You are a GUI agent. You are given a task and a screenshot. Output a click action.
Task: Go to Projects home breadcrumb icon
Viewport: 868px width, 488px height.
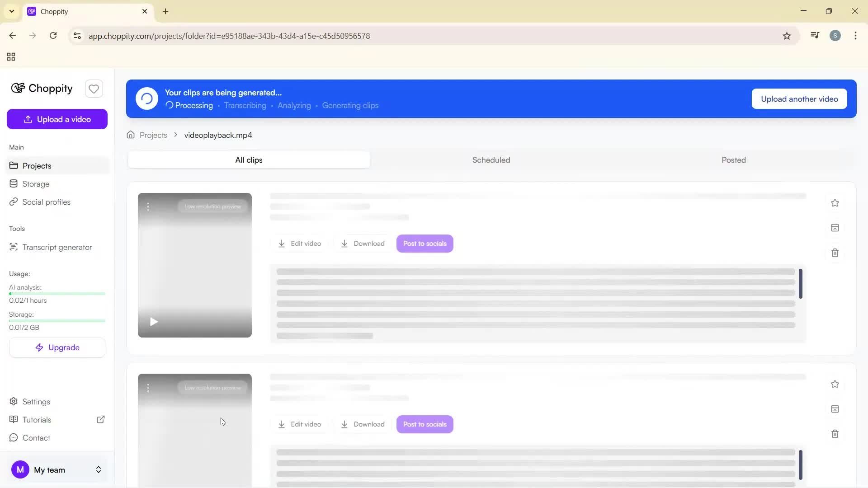[131, 135]
